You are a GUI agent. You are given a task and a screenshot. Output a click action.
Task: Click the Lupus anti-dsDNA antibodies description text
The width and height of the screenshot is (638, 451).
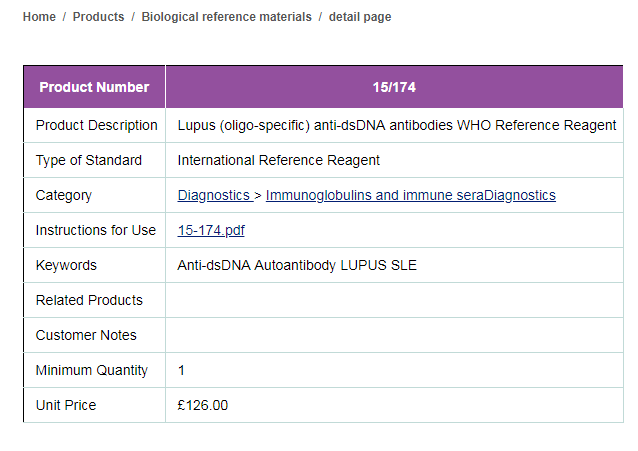[x=396, y=126]
